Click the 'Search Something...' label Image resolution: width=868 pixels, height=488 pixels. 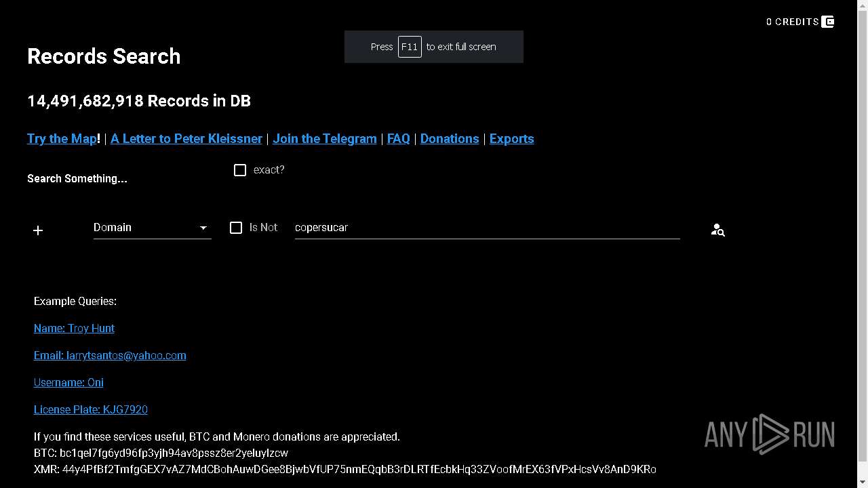coord(77,178)
